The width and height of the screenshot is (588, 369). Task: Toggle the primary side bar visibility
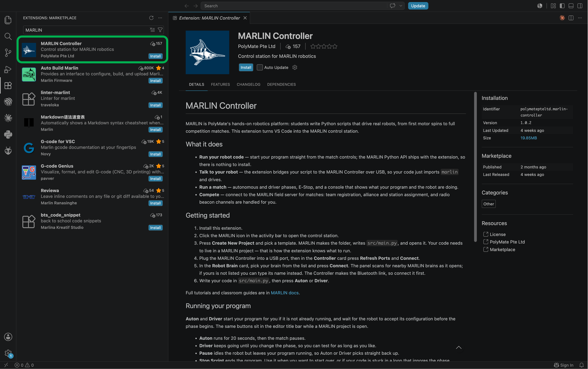[x=562, y=6]
